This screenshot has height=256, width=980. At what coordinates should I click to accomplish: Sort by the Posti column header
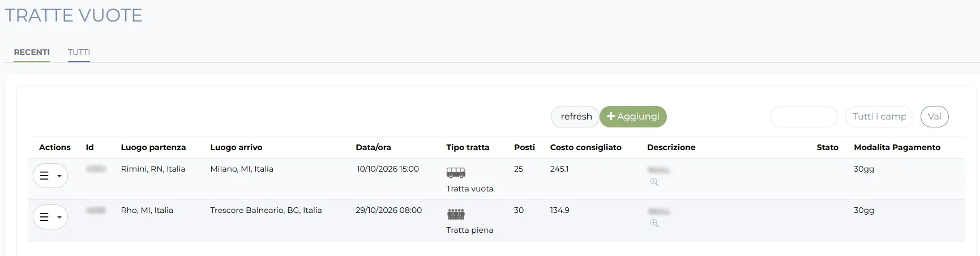point(524,147)
